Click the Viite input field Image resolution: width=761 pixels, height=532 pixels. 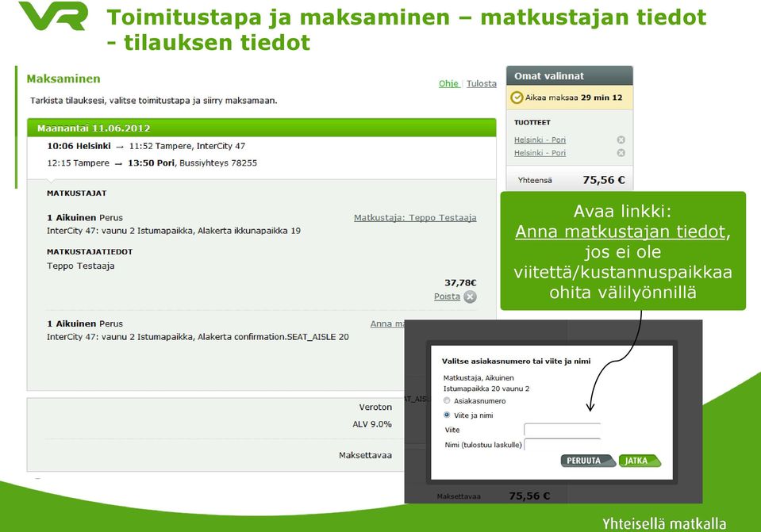tap(563, 430)
